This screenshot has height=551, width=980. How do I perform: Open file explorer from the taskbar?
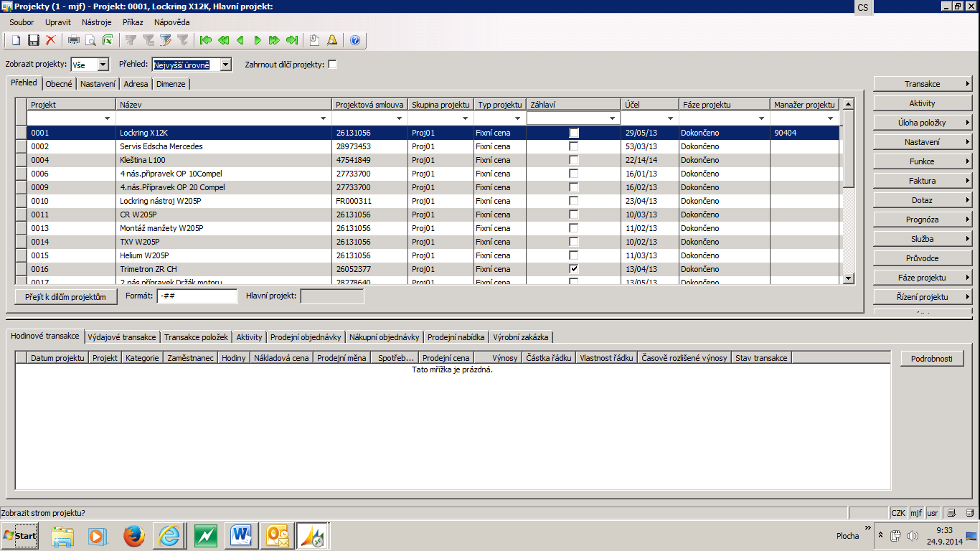click(x=62, y=536)
